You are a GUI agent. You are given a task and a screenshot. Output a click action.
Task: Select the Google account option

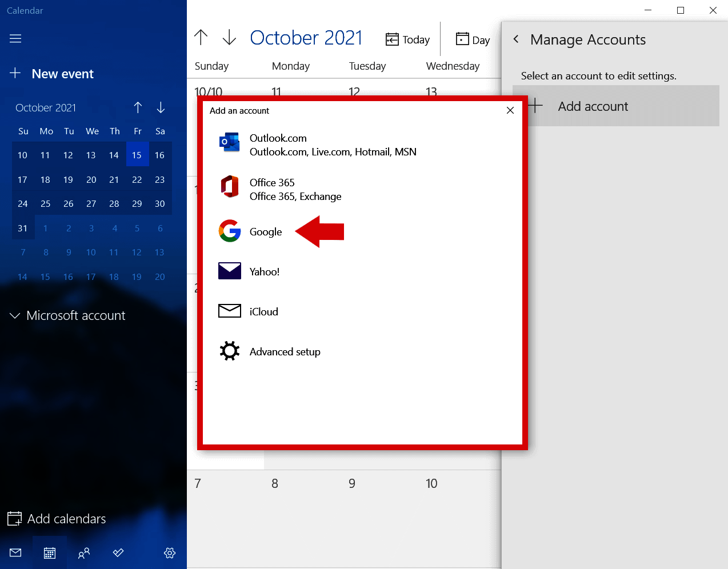tap(265, 231)
